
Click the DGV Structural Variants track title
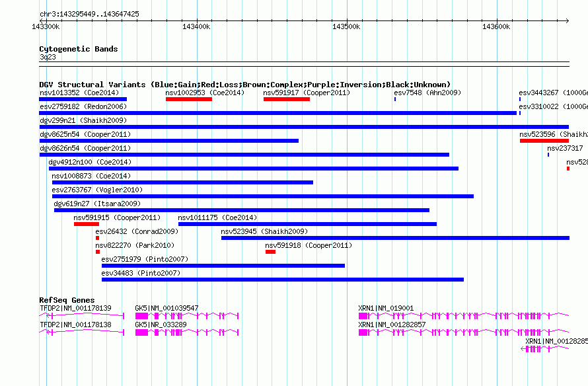click(244, 85)
